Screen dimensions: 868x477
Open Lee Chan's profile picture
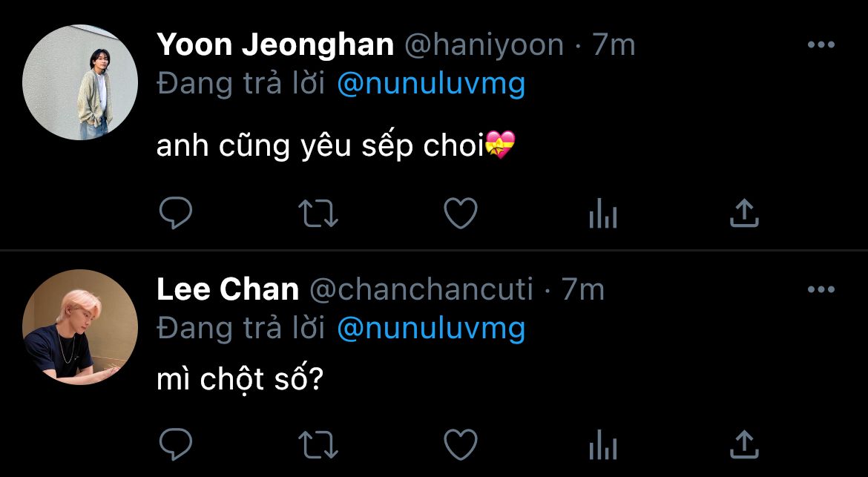point(80,327)
